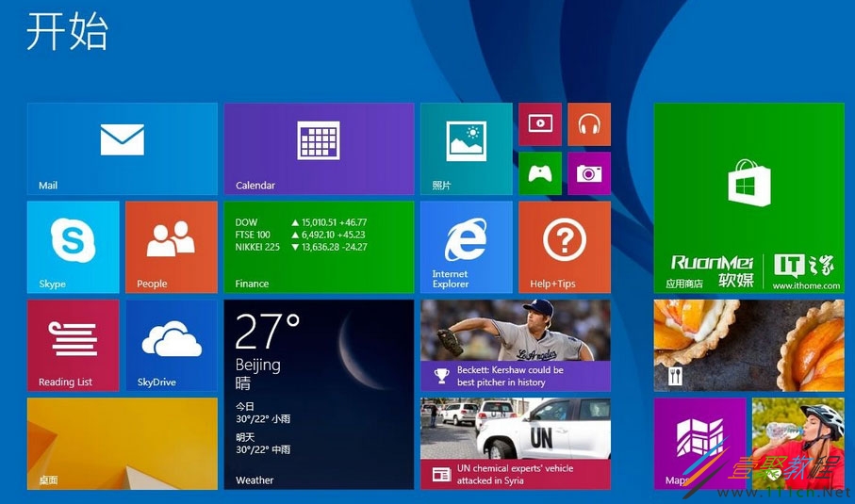The image size is (855, 504).
Task: Open the Beijing Weather tile
Action: coord(319,395)
